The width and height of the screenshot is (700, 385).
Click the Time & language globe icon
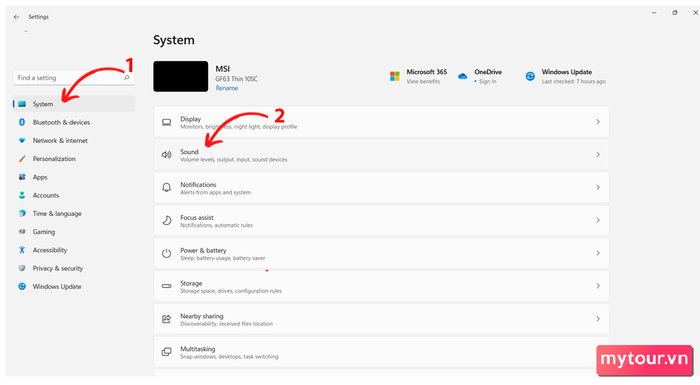tap(22, 213)
